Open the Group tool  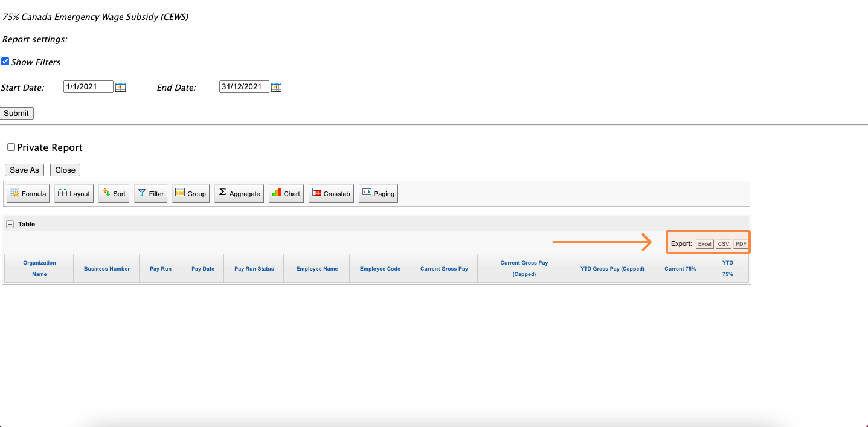[191, 194]
